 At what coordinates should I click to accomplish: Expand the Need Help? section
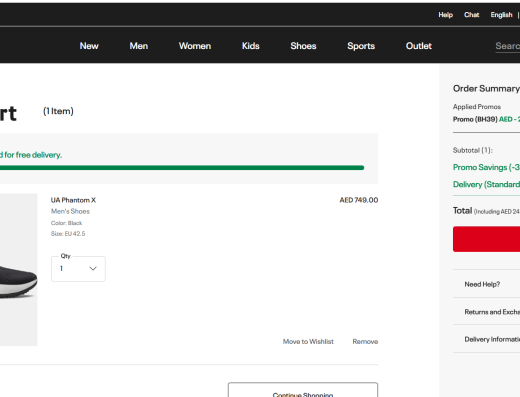point(486,284)
